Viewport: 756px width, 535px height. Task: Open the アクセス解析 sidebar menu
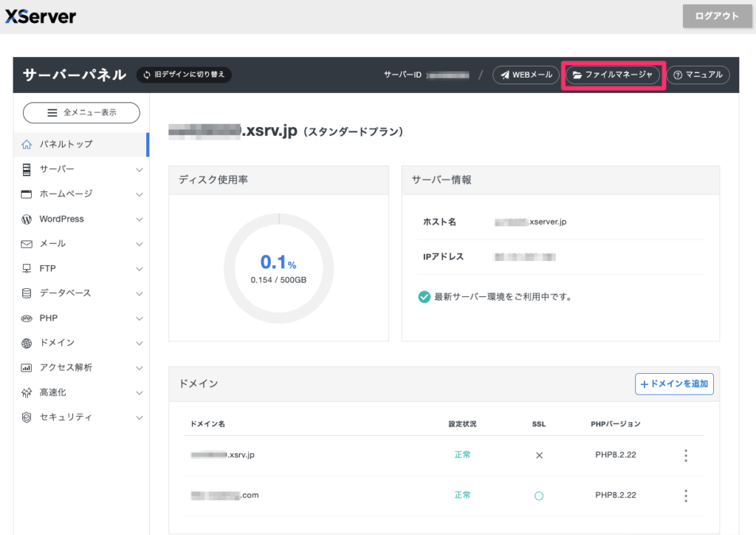click(x=81, y=367)
